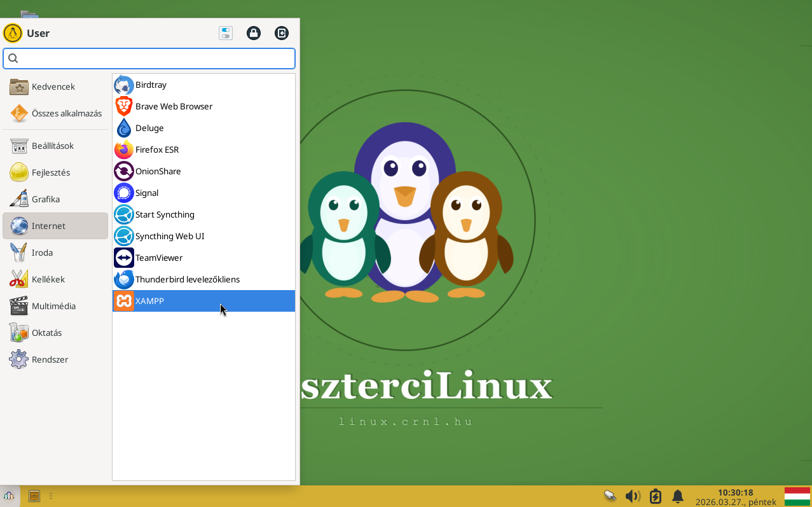This screenshot has width=812, height=507.
Task: Log out via the exit icon
Action: tap(282, 33)
